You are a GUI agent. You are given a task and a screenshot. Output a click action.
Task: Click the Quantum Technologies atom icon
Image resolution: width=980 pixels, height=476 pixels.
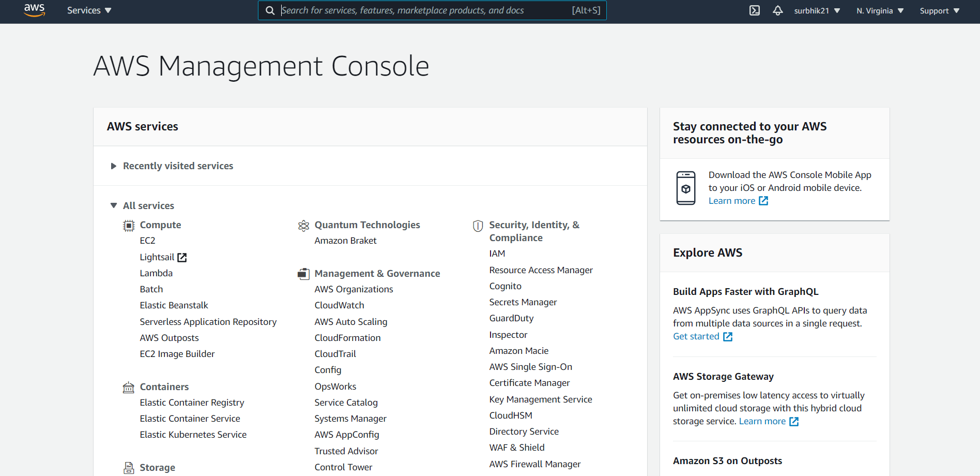tap(303, 225)
